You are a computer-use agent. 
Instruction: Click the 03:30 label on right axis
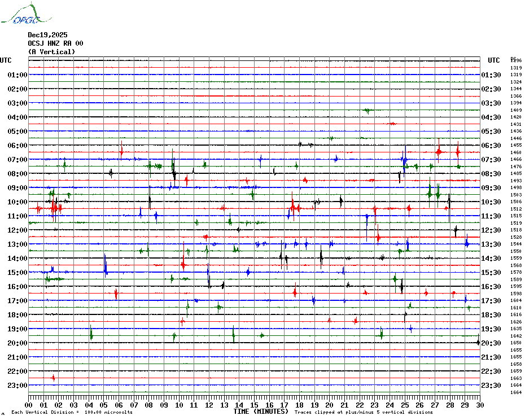tap(491, 103)
